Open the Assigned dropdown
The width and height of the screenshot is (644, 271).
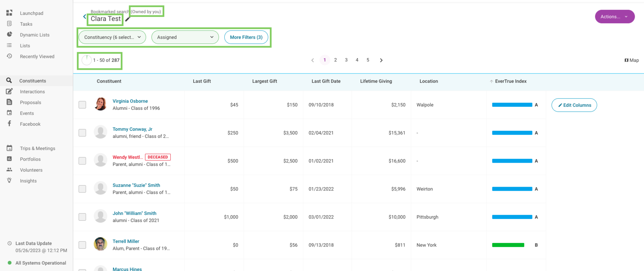185,37
